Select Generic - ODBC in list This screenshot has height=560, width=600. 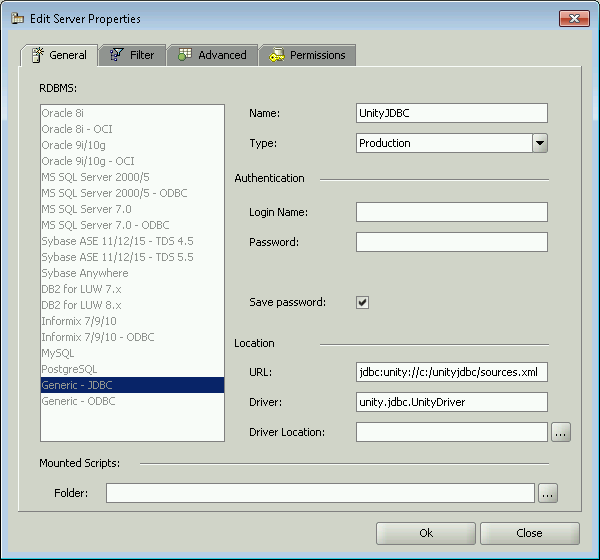(x=132, y=401)
